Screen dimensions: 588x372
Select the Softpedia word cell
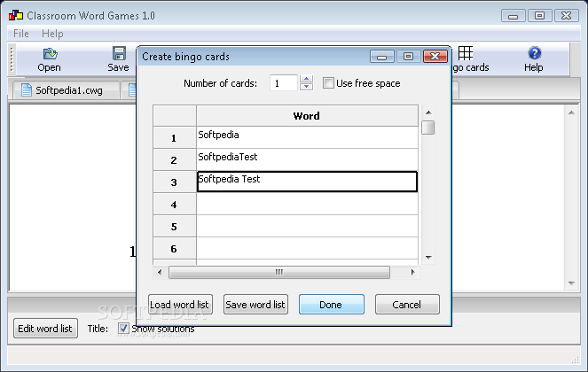click(307, 137)
